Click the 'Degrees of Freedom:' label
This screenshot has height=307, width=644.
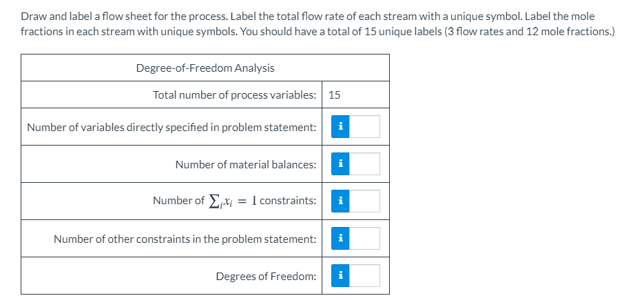click(266, 276)
